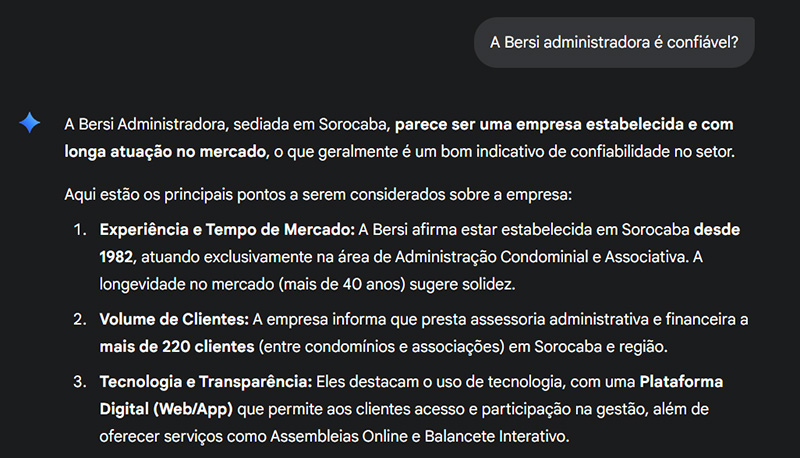Click list number 2 marker
This screenshot has width=800, height=458.
(80, 320)
